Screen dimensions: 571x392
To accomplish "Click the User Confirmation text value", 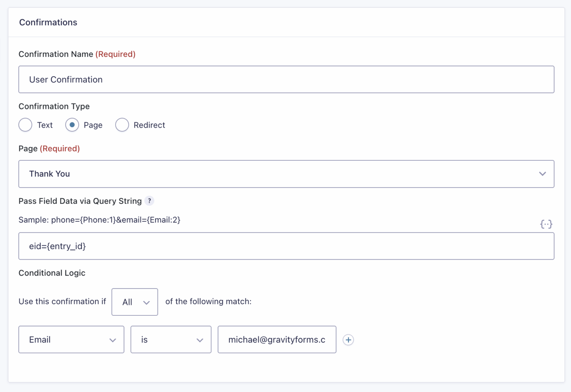I will [66, 79].
